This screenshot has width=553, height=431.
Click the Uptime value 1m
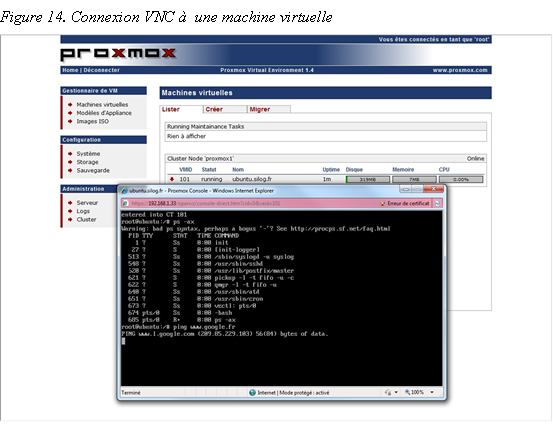click(327, 179)
